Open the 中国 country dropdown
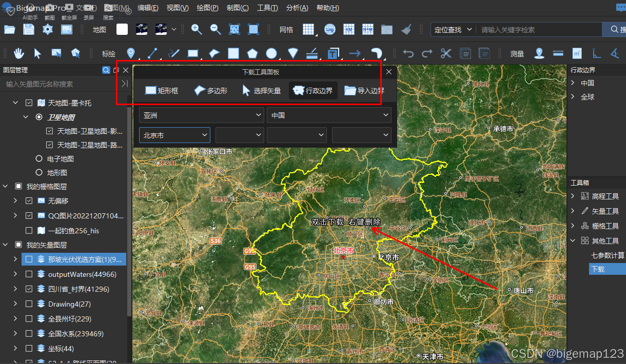Screen dimensions: 626x364 coord(329,115)
